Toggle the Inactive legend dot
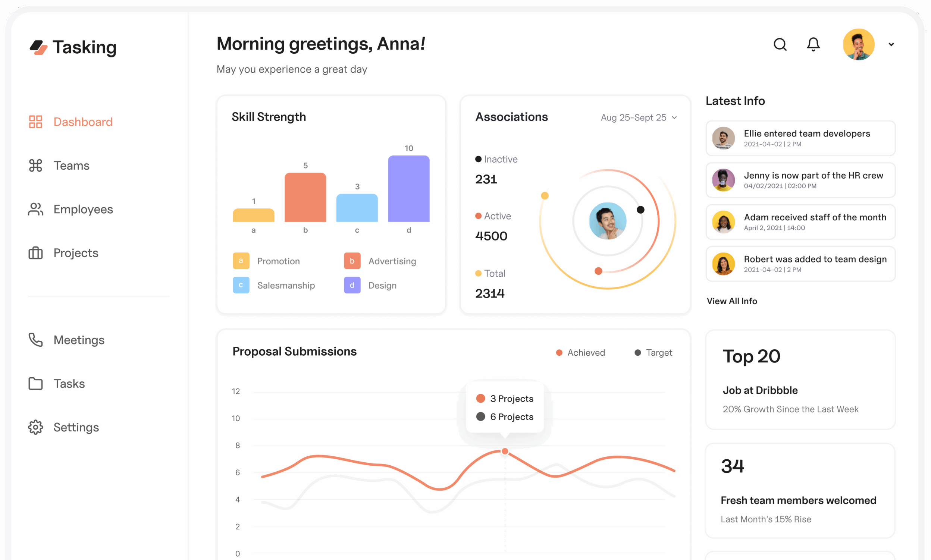Screen dimensions: 931x560 click(478, 159)
